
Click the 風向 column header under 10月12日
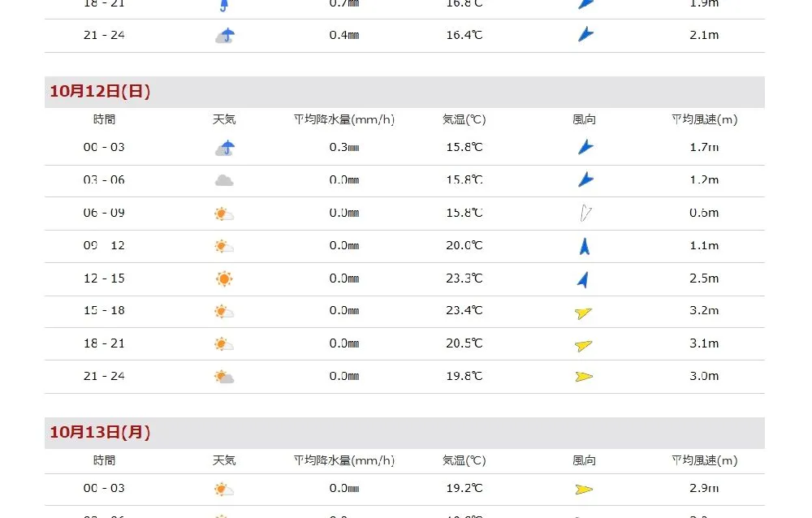click(x=584, y=119)
